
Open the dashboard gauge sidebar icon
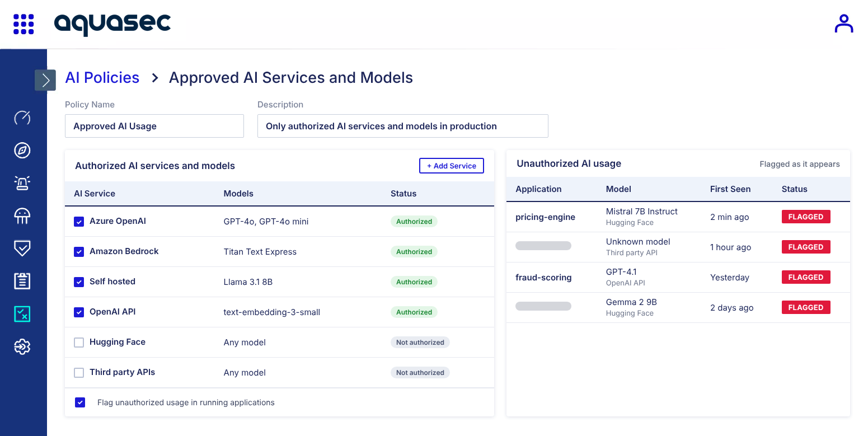tap(22, 118)
